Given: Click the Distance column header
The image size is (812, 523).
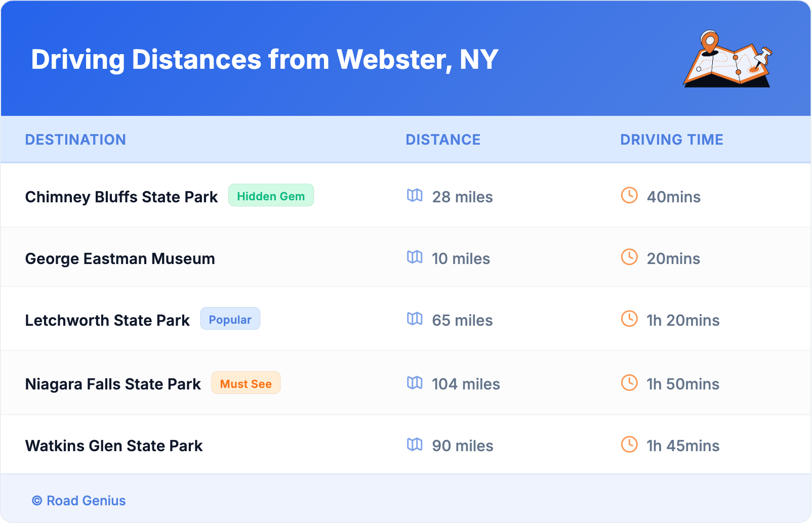Looking at the screenshot, I should (443, 140).
